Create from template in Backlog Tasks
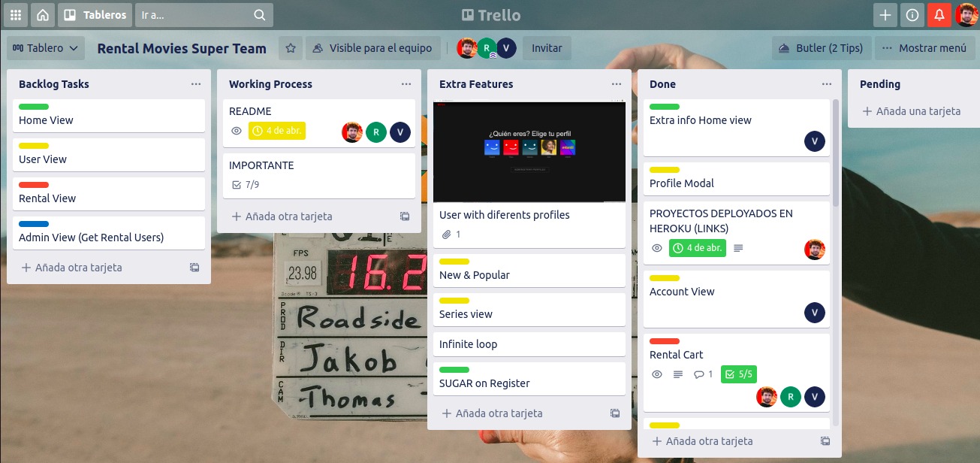980x463 pixels. coord(194,268)
